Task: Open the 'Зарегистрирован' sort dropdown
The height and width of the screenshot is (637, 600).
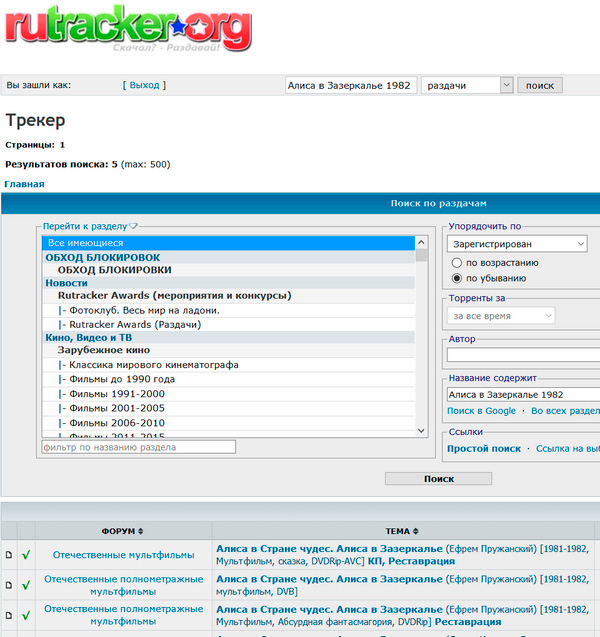Action: [x=518, y=243]
